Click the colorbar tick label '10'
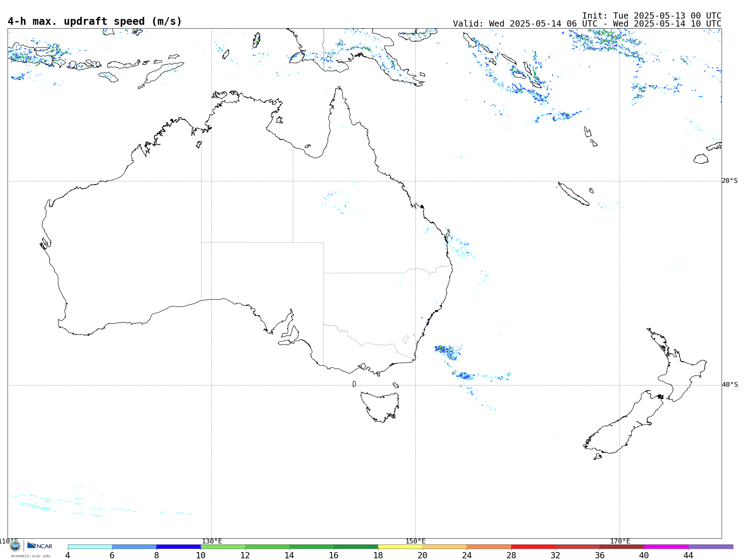Image resolution: width=744 pixels, height=560 pixels. 201,555
